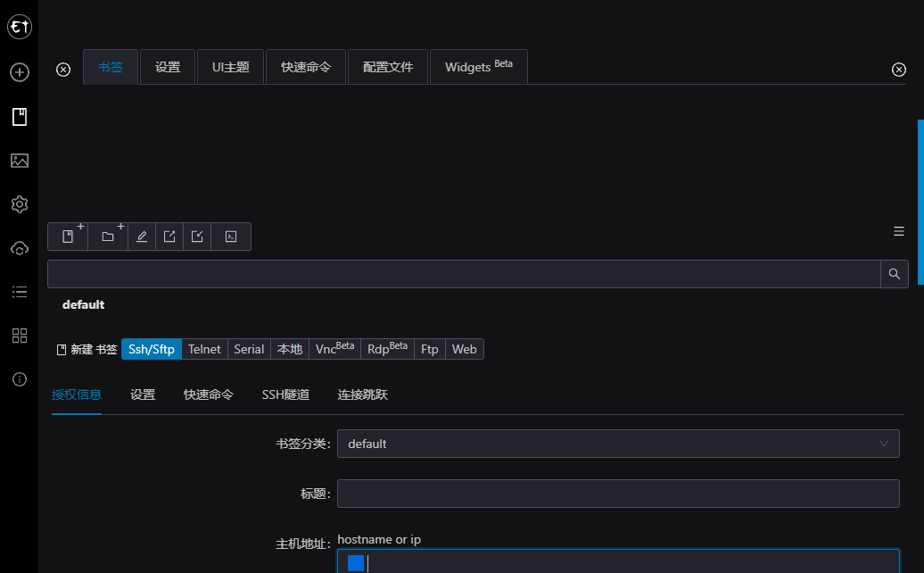Open terminal background image settings icon
The height and width of the screenshot is (573, 924).
pos(19,161)
